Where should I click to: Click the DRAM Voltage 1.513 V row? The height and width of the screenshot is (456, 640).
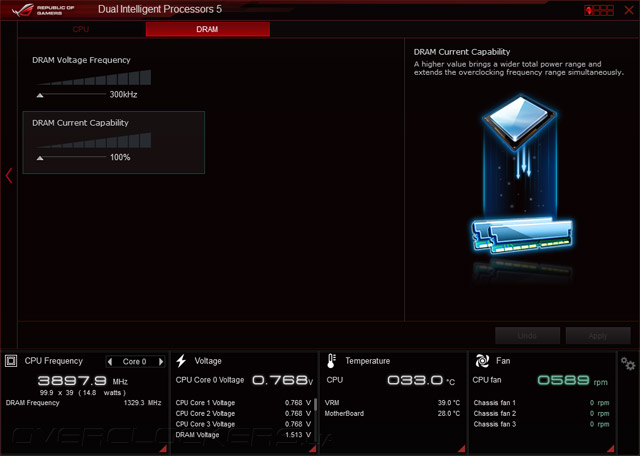(x=243, y=435)
